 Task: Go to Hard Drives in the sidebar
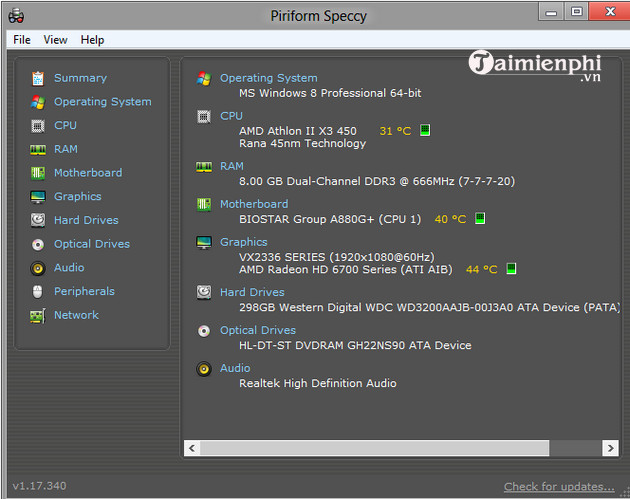pyautogui.click(x=86, y=220)
